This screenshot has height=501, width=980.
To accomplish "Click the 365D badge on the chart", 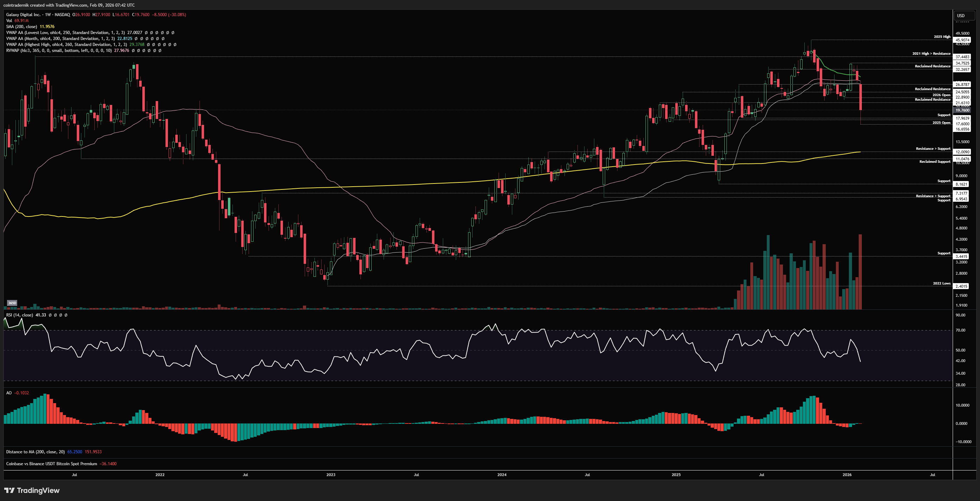I will coord(12,303).
